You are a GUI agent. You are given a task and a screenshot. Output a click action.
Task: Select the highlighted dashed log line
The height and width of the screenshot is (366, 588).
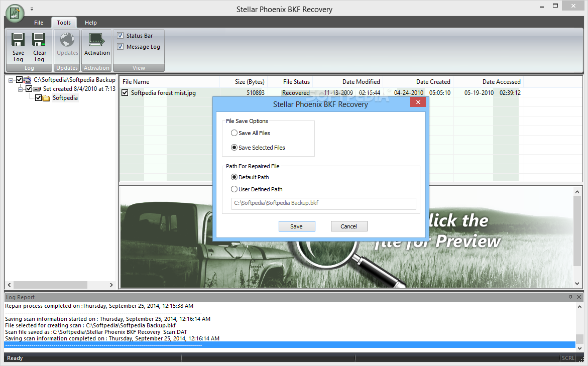pos(290,345)
